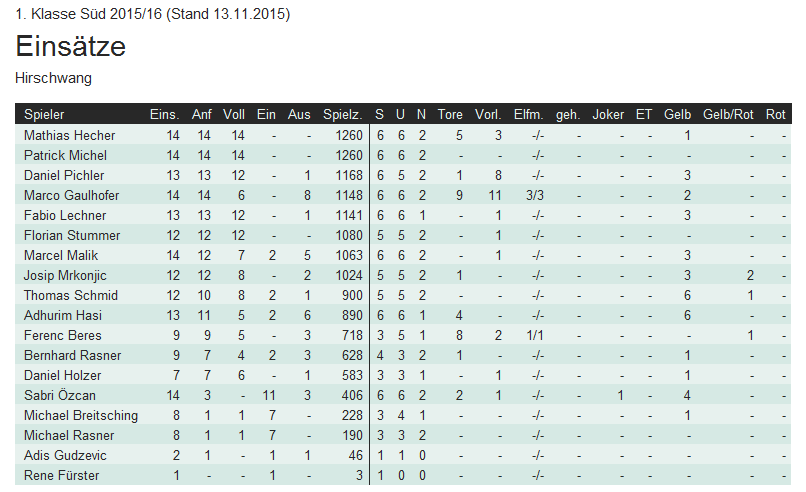Screen dimensions: 806x492
Task: Open Sabri Özcan's row name
Action: coord(62,395)
